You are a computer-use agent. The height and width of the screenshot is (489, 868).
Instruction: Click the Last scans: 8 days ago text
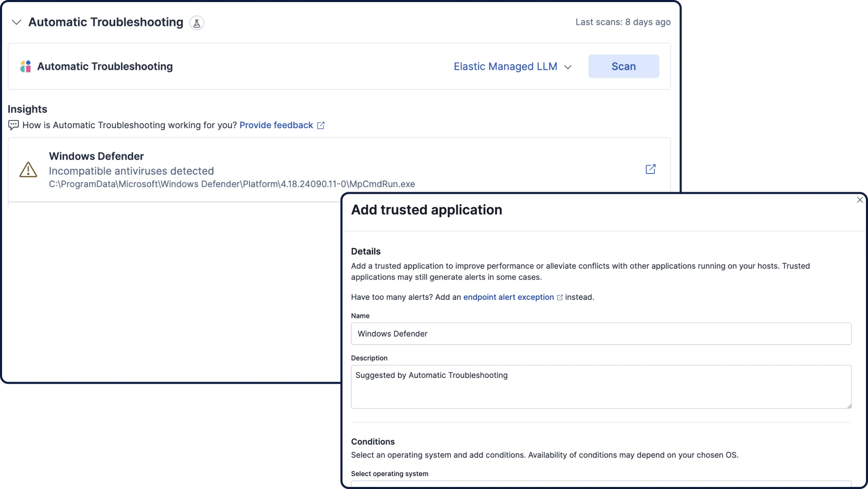[623, 22]
